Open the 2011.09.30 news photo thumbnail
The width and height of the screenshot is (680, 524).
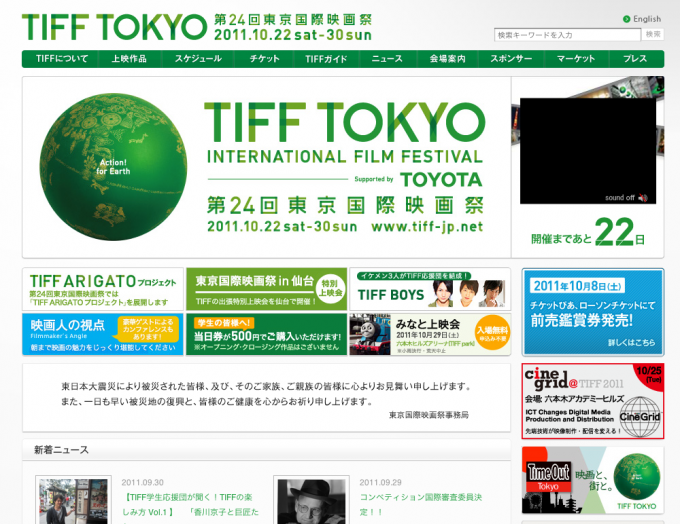[73, 500]
